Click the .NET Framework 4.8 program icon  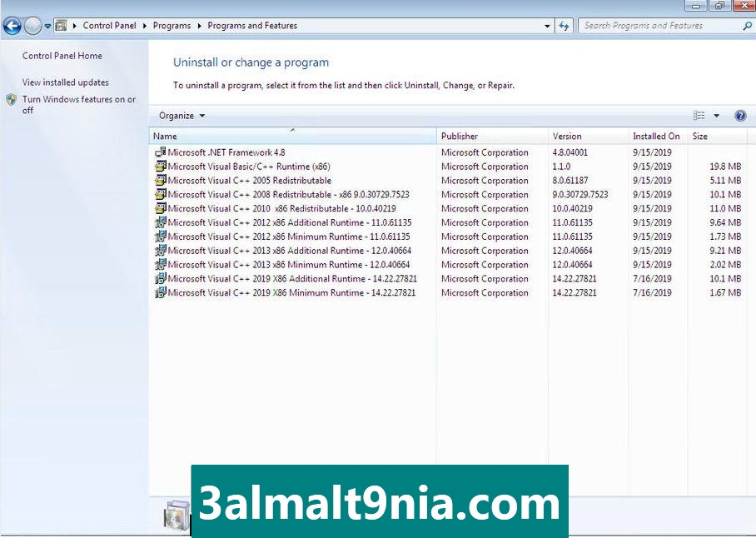coord(160,152)
